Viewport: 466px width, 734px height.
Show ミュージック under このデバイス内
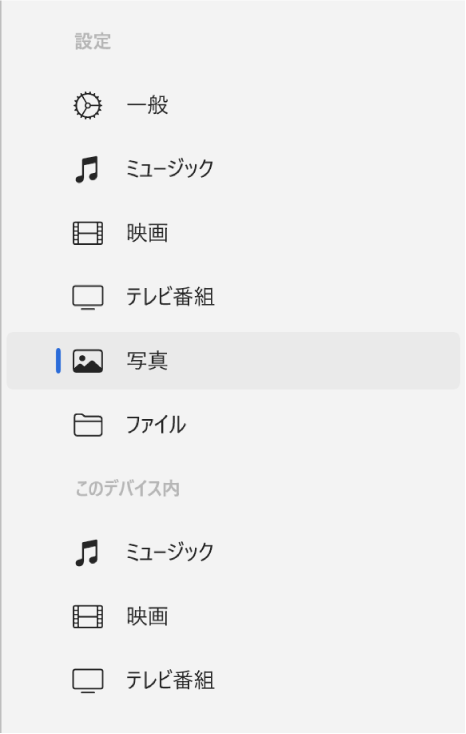[233, 552]
